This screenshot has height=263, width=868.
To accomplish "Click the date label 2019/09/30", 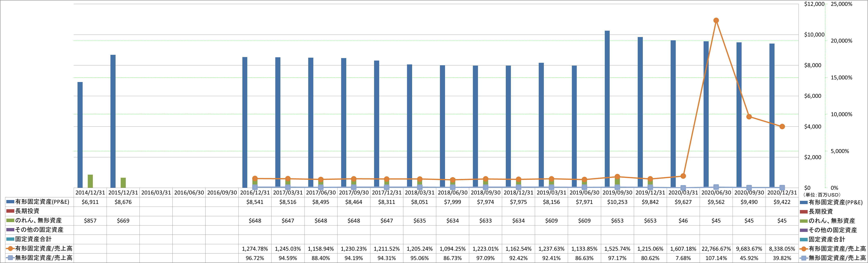I will pos(617,193).
